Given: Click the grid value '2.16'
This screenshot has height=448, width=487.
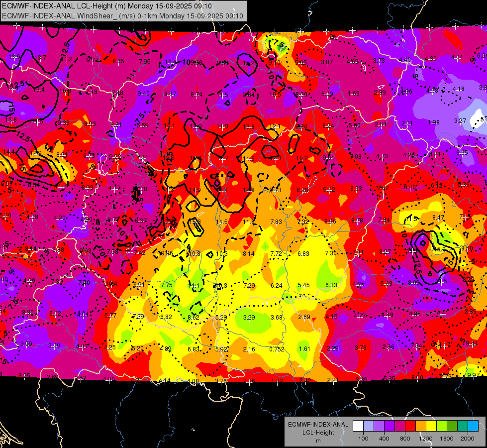Looking at the screenshot, I should pos(249,349).
